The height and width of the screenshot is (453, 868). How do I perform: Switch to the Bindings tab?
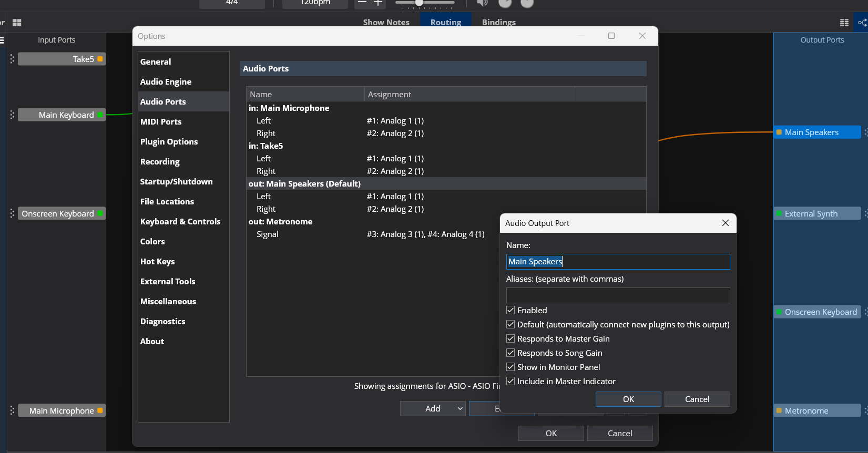[498, 22]
